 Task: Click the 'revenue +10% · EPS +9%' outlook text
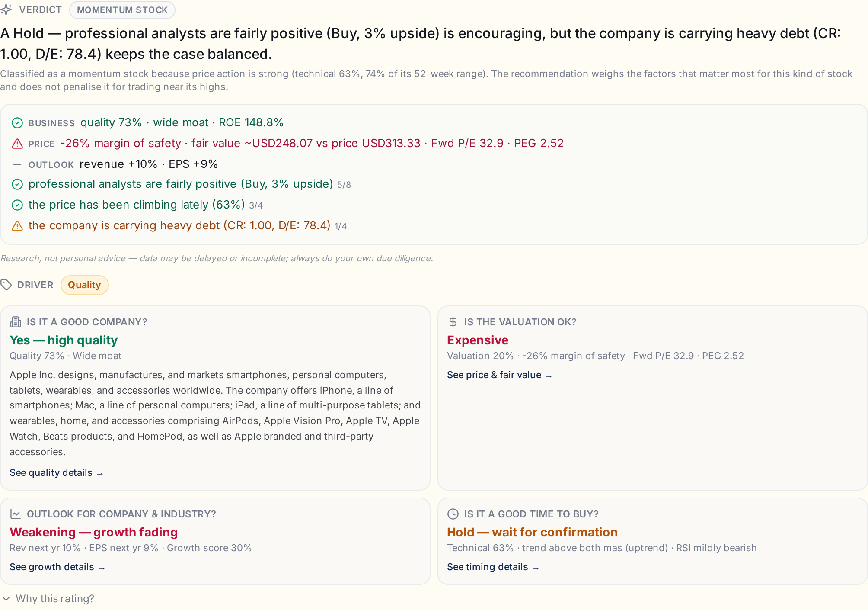(x=149, y=164)
